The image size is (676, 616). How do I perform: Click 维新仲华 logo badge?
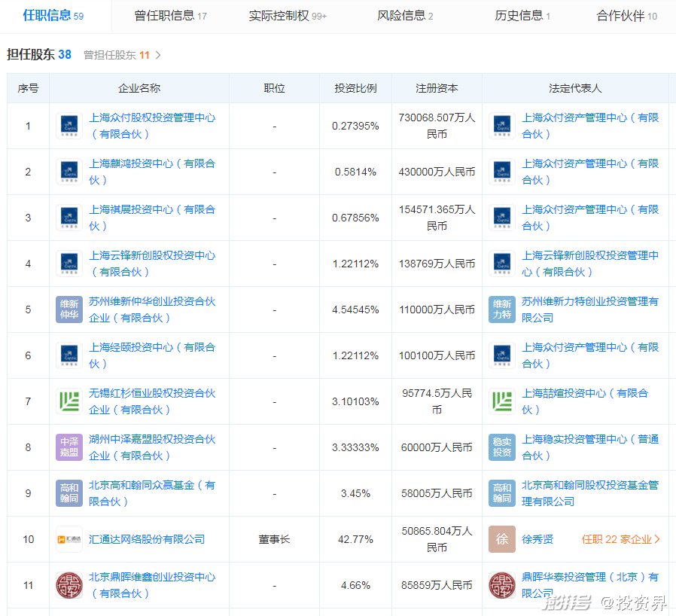tap(69, 310)
